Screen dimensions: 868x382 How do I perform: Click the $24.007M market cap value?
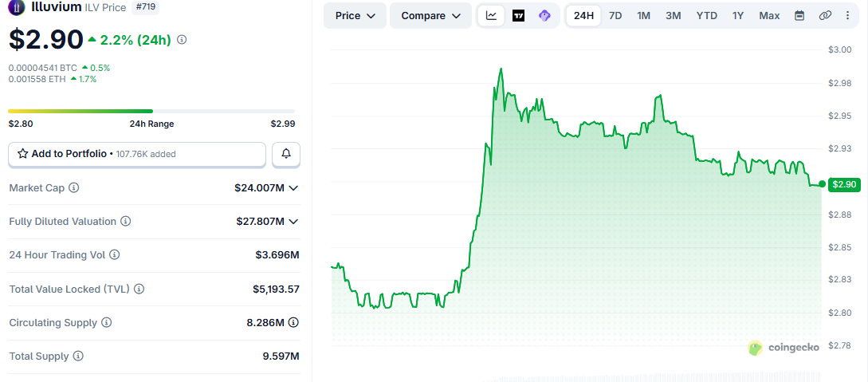tap(260, 188)
